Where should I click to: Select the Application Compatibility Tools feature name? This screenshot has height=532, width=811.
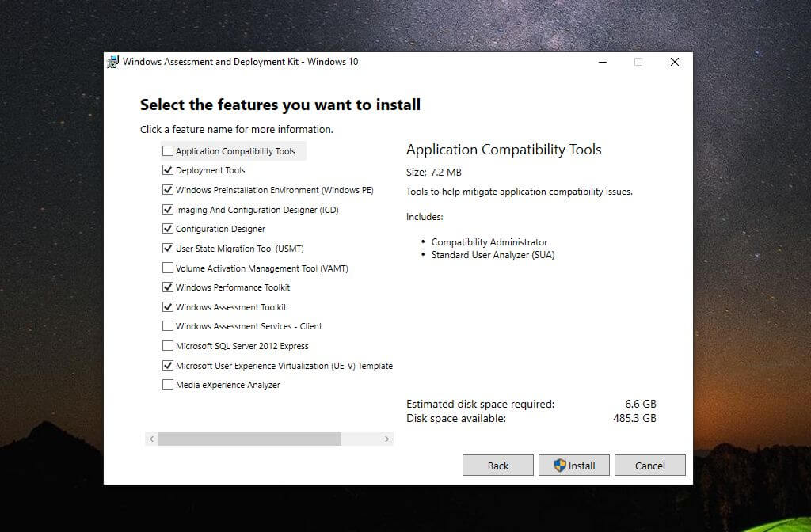[235, 151]
